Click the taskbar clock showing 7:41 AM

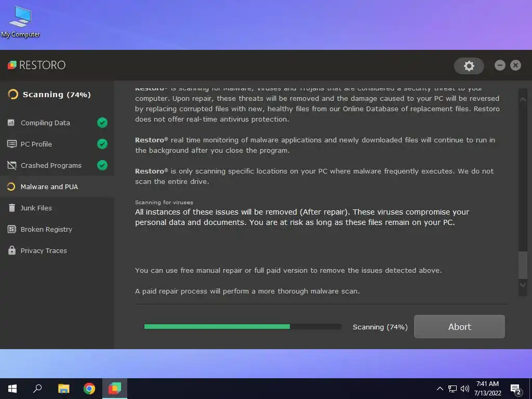[487, 389]
